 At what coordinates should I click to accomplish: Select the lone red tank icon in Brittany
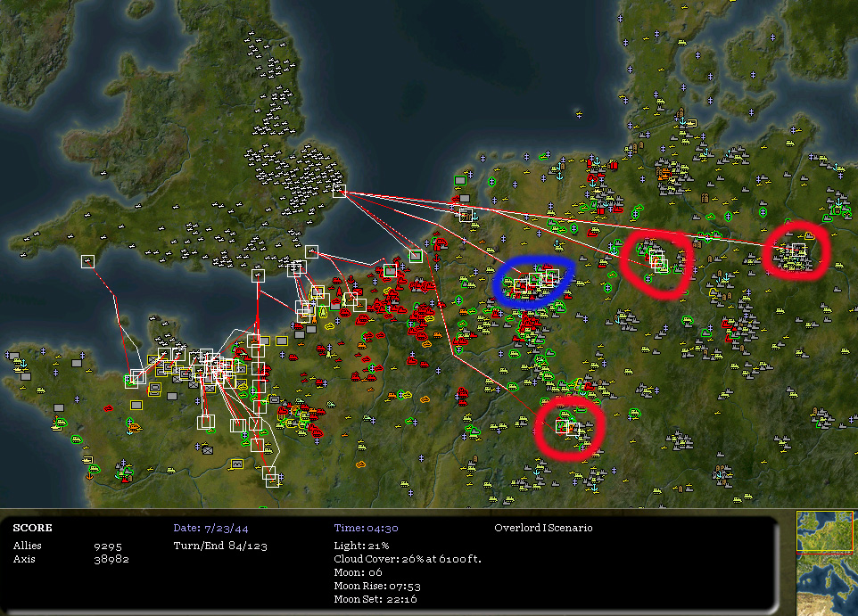pyautogui.click(x=108, y=408)
